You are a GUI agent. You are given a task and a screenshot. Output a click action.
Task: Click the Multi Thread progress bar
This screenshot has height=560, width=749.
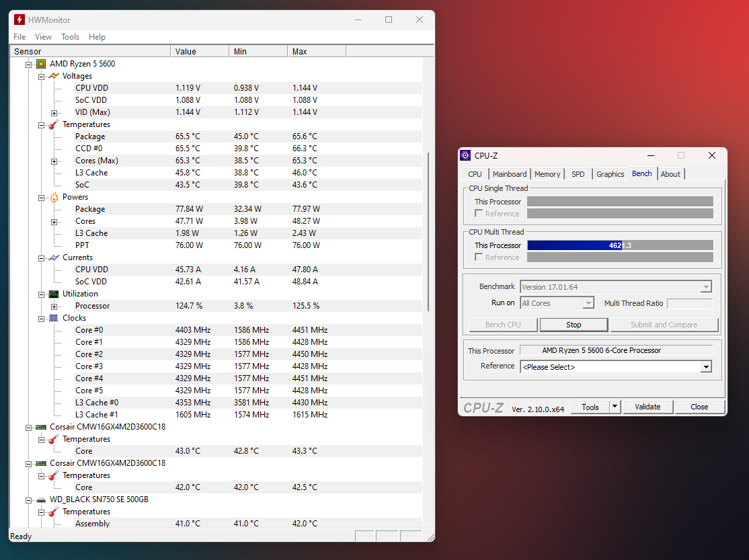pyautogui.click(x=620, y=245)
